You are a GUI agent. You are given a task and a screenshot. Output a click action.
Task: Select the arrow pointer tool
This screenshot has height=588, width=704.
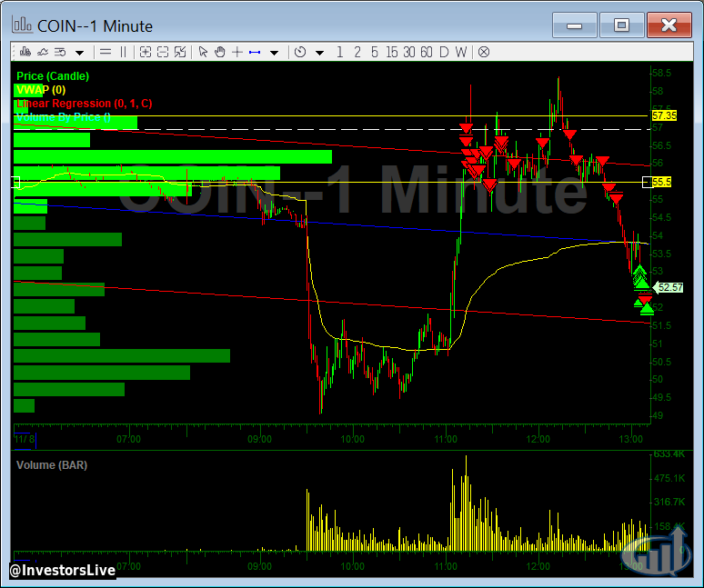pyautogui.click(x=203, y=52)
